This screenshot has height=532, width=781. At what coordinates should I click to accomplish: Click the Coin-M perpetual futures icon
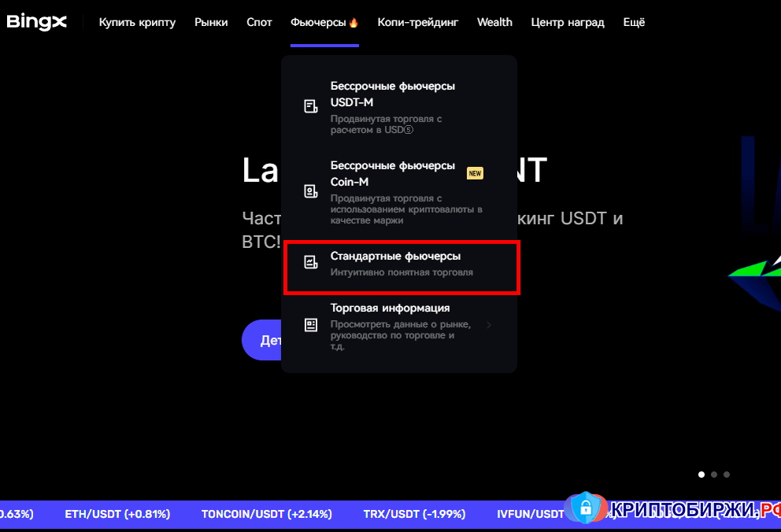coord(311,191)
